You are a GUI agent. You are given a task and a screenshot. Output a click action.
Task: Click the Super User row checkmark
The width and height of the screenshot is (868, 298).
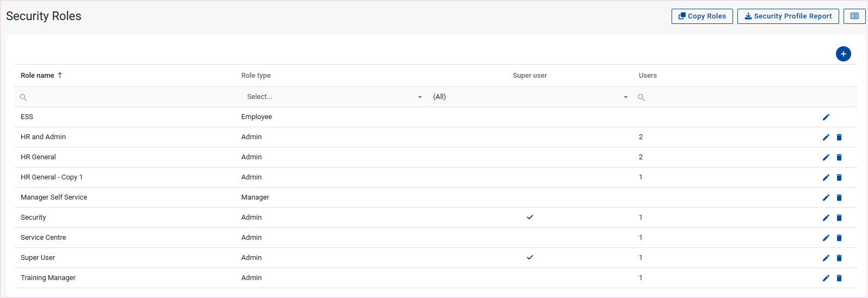point(530,257)
